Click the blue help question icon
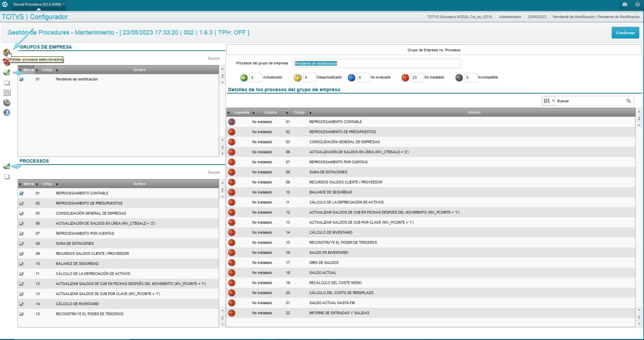Screen dimensions: 644x340 coord(7,112)
